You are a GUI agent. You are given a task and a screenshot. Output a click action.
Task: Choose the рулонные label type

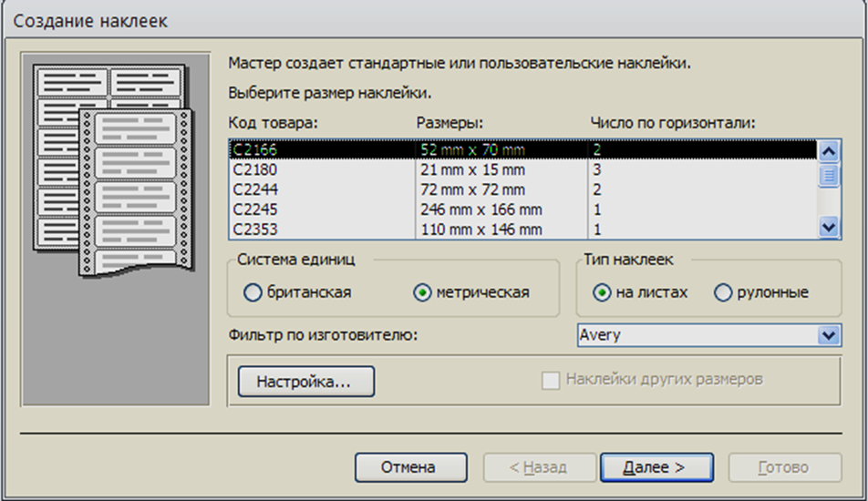point(723,292)
